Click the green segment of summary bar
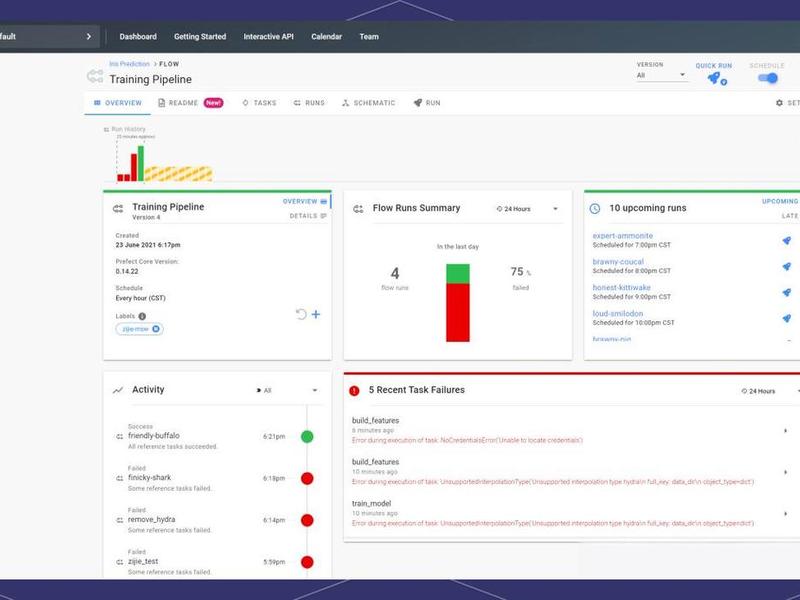 click(x=458, y=274)
